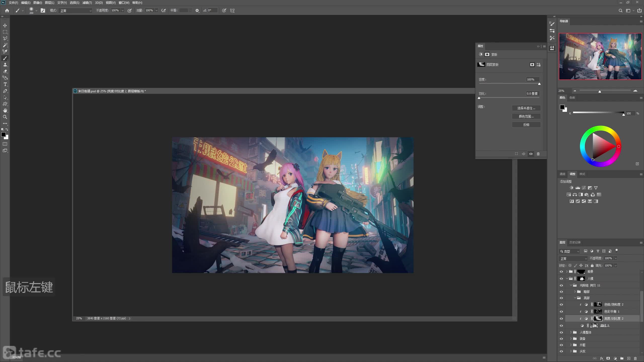Open smoothing options gear icon
Image resolution: width=644 pixels, height=362 pixels.
click(x=197, y=11)
